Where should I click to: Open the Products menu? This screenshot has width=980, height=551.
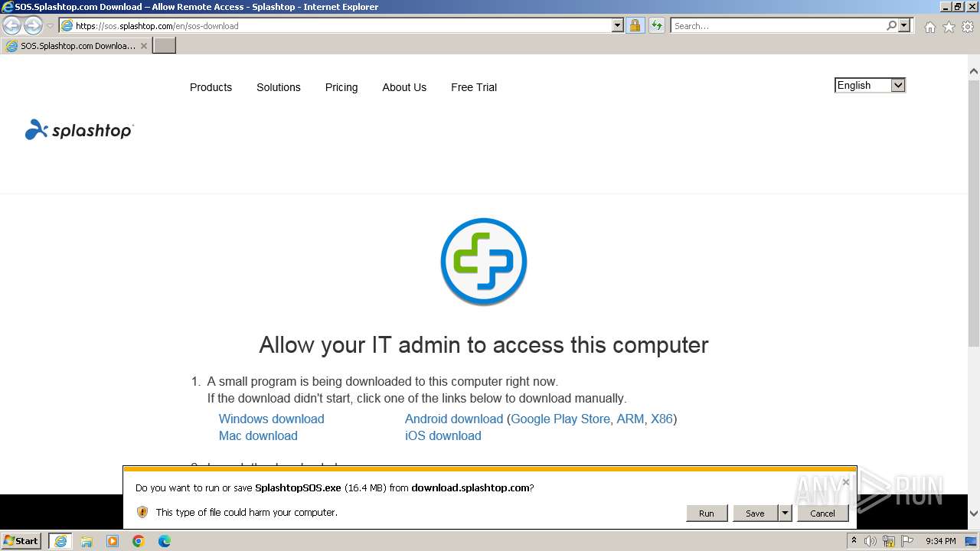[211, 87]
